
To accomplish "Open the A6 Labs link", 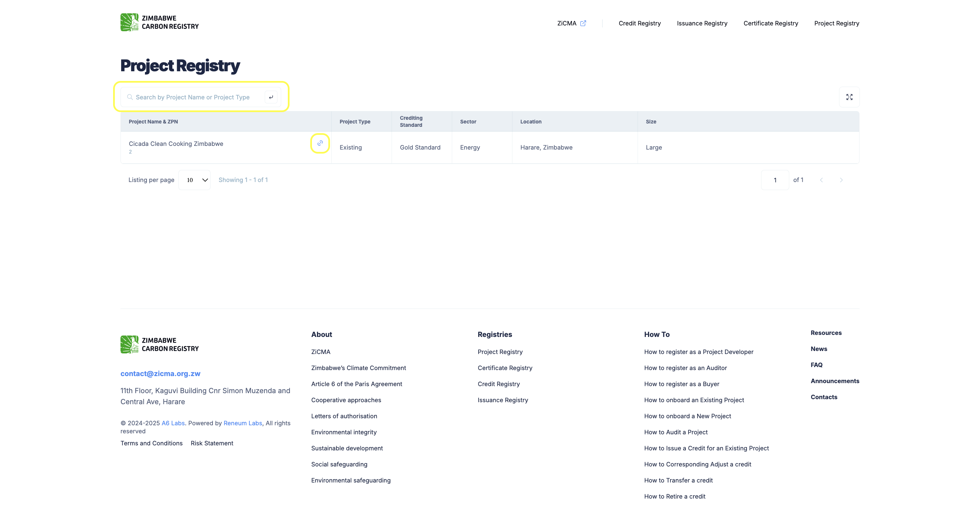I will 173,423.
